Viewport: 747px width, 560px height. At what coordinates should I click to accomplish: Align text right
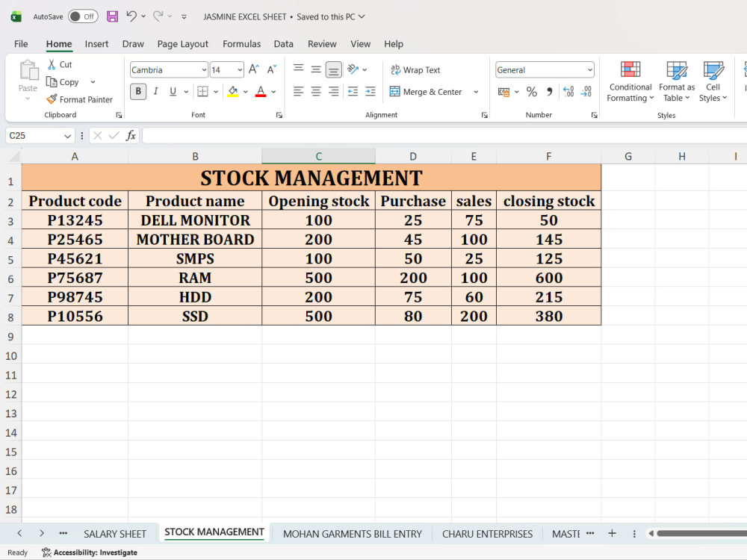tap(333, 91)
